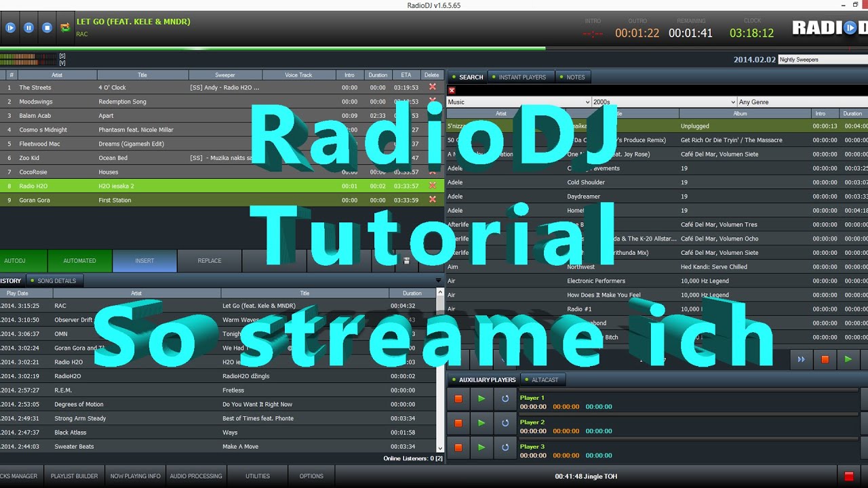
Task: Open the NOTES tab
Action: (573, 77)
